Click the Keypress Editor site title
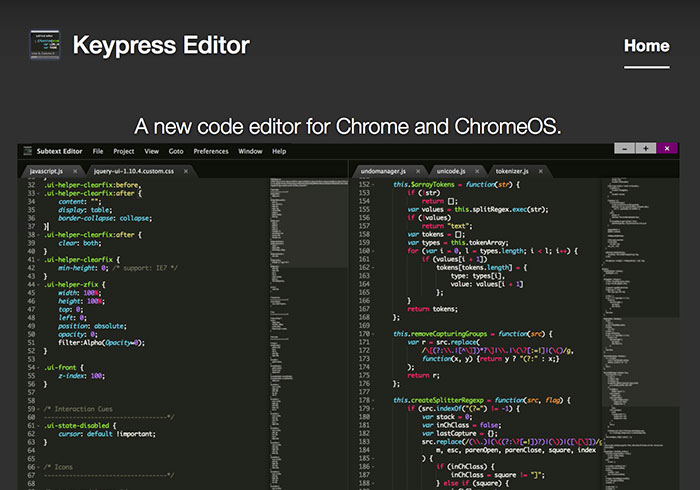The image size is (700, 490). point(161,45)
